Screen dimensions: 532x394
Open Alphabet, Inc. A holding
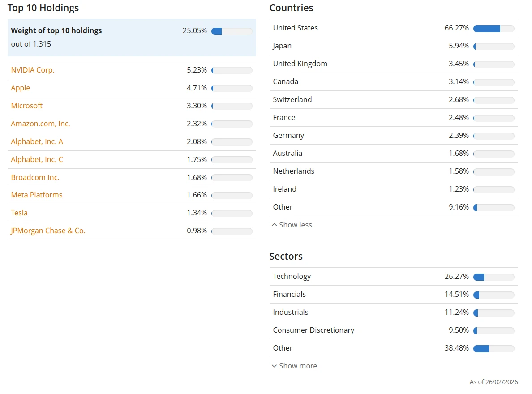click(x=37, y=142)
